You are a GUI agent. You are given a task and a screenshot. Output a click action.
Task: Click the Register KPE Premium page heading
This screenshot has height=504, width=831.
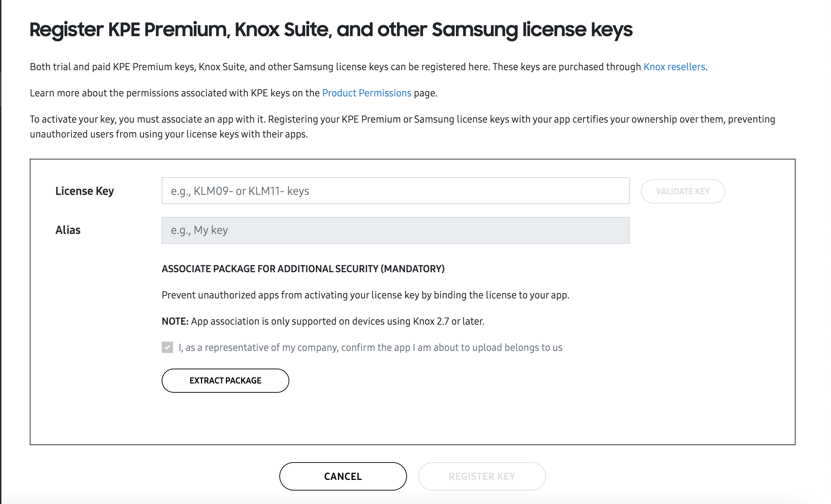pos(331,30)
